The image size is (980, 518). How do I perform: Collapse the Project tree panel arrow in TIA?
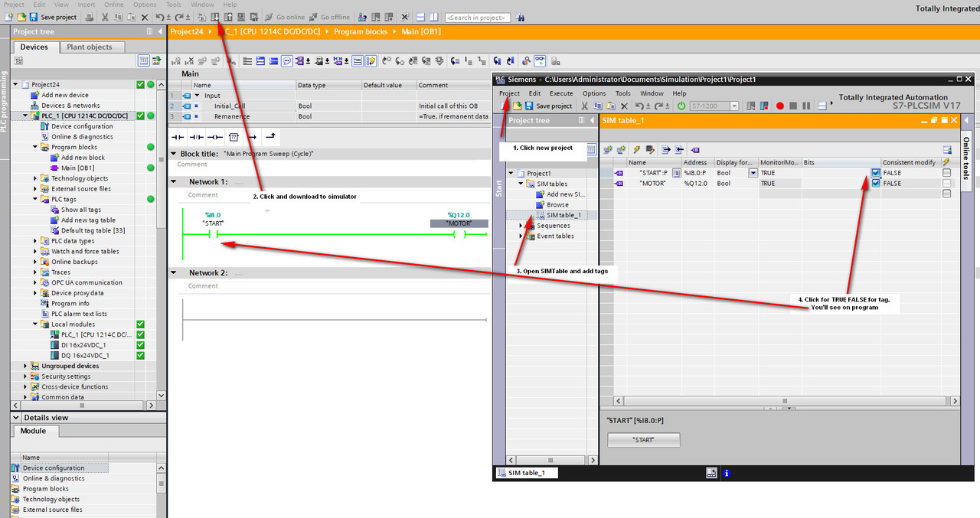160,31
